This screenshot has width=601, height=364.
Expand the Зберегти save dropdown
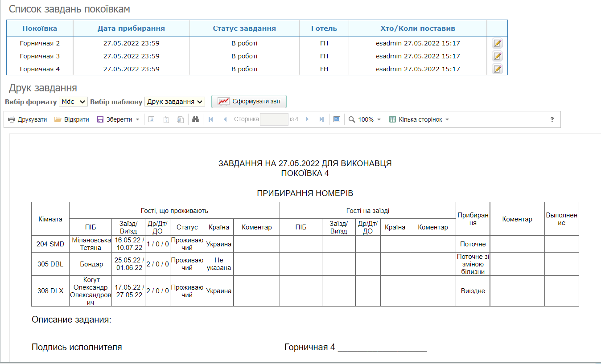(137, 119)
